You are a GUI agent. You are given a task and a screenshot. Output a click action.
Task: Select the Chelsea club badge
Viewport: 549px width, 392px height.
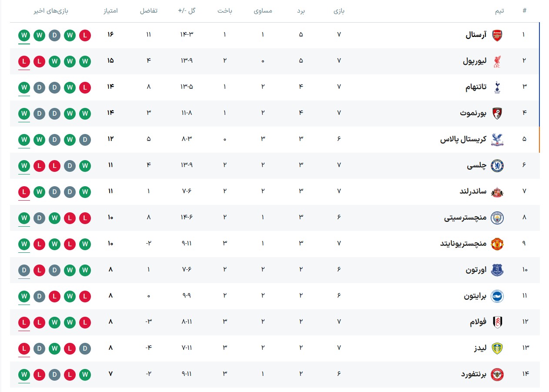(497, 165)
